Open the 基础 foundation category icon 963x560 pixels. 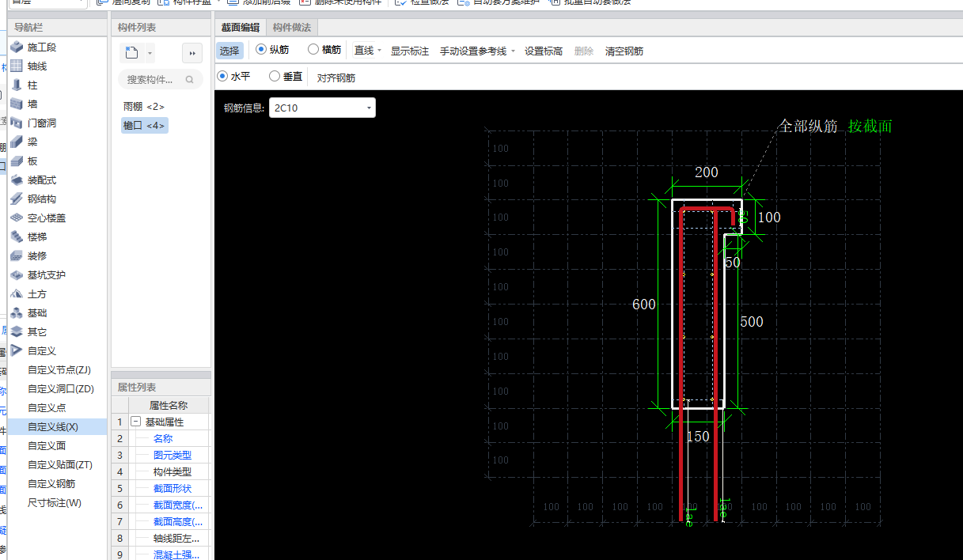17,313
